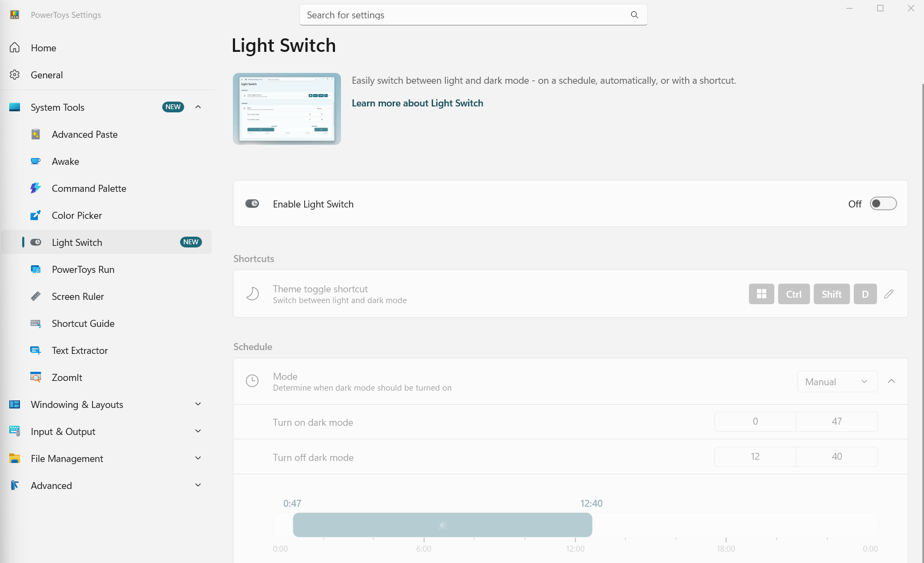924x563 pixels.
Task: Click the Color Picker eyedropper icon
Action: point(36,215)
